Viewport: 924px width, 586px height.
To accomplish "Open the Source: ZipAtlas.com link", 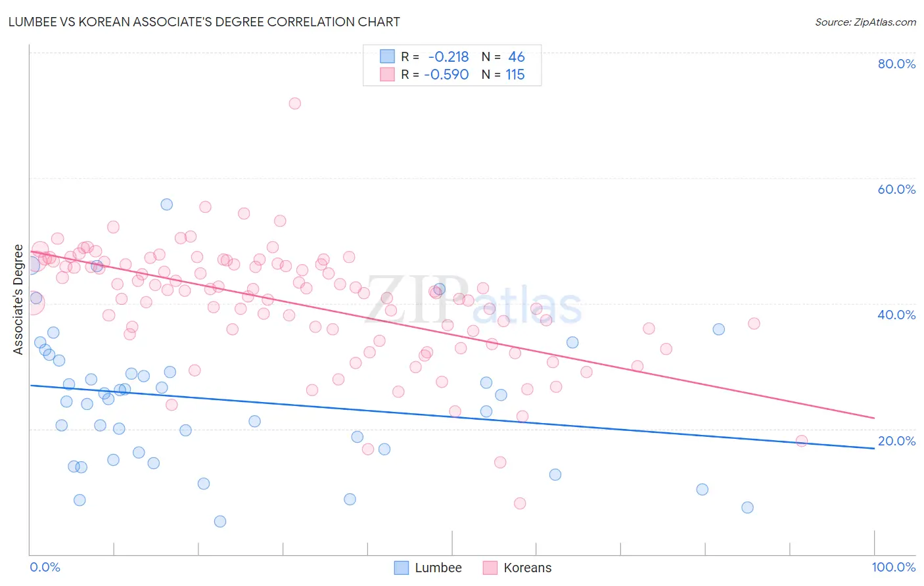I will point(866,22).
